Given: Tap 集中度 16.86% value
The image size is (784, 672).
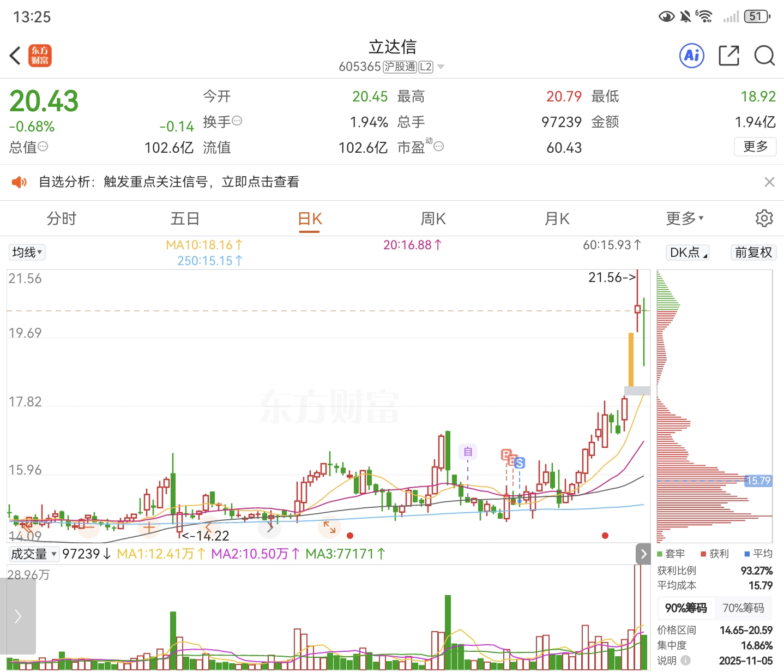Looking at the screenshot, I should pyautogui.click(x=757, y=645).
